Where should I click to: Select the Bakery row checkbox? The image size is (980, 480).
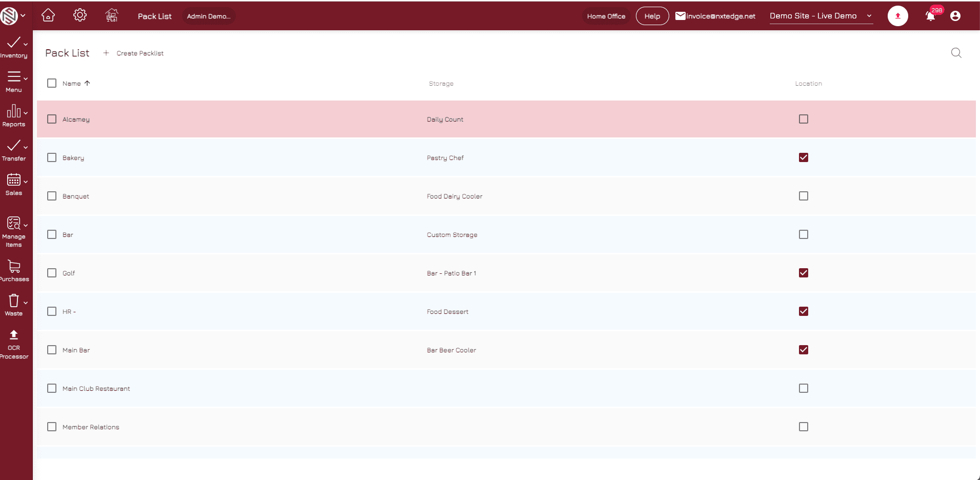point(52,157)
